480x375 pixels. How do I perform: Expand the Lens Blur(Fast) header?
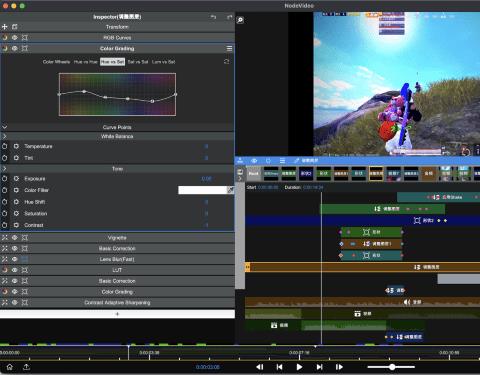pos(117,259)
